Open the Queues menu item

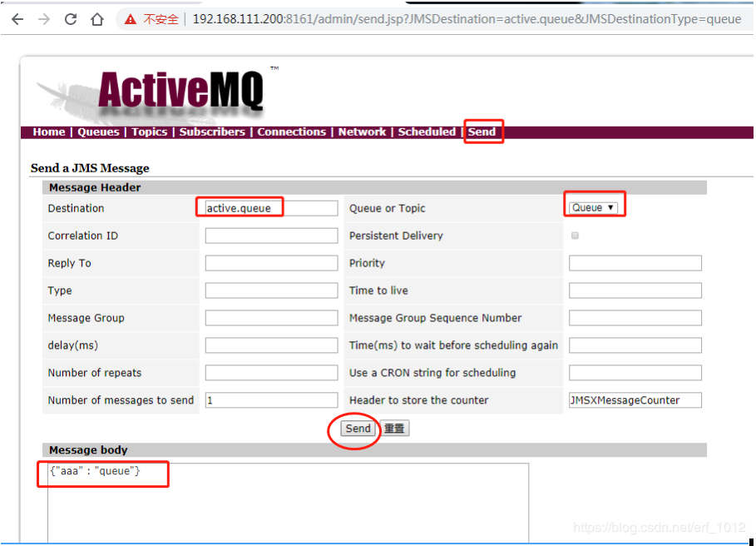(98, 132)
